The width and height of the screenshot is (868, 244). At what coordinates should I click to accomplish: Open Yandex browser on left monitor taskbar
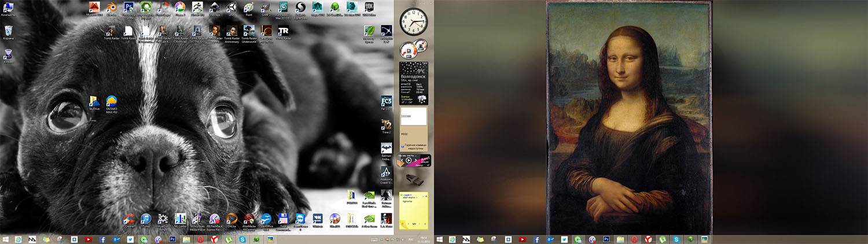click(214, 239)
